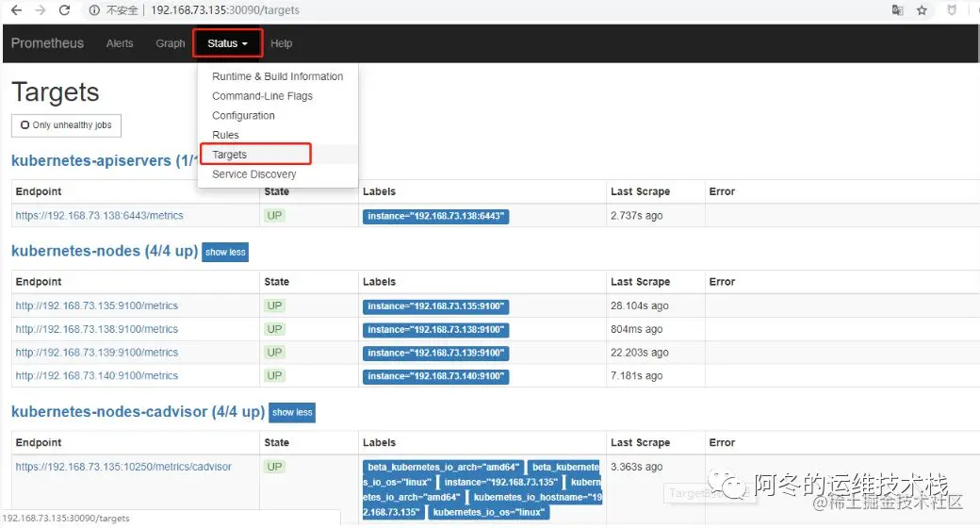This screenshot has width=980, height=528.
Task: Select Runtime & Build Information menu entry
Action: (x=277, y=76)
